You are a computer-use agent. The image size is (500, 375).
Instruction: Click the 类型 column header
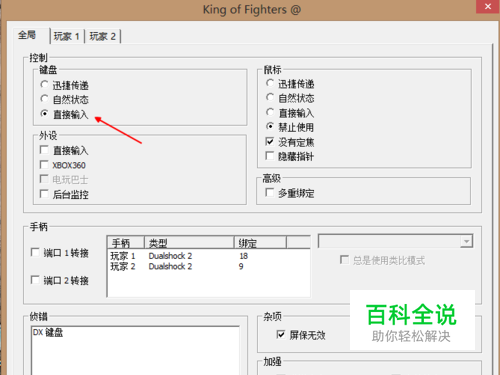click(x=189, y=243)
